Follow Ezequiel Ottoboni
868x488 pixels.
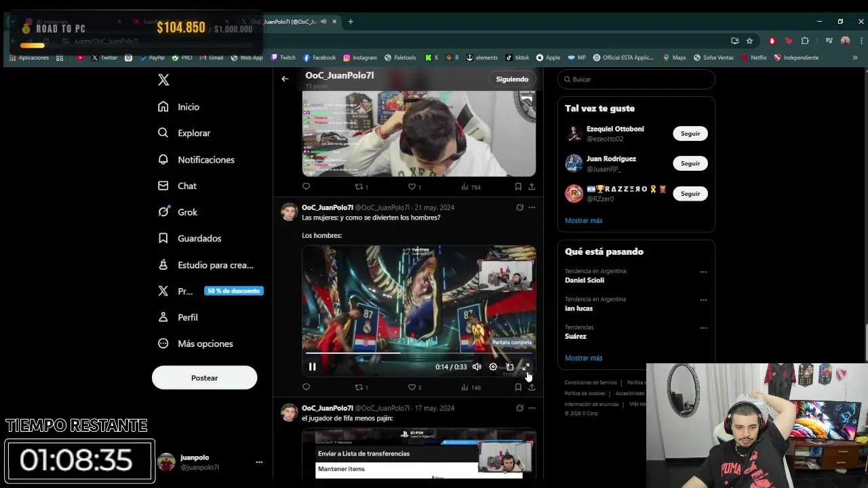coord(690,134)
